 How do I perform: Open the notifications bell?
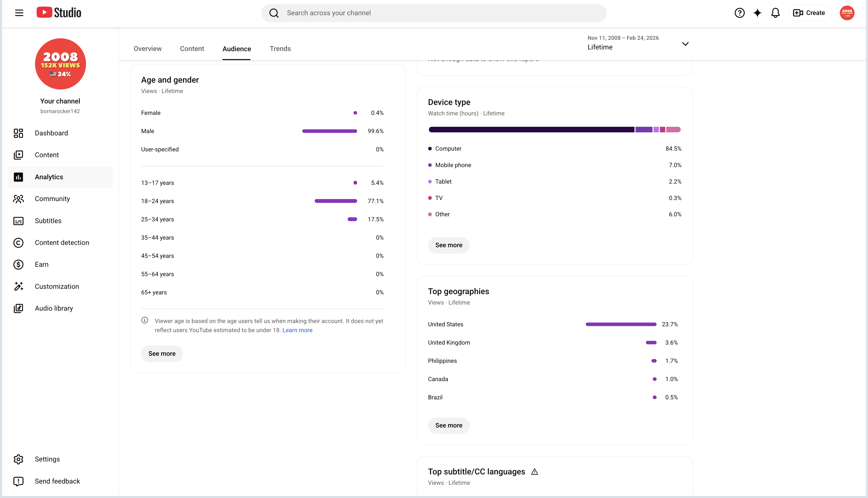click(775, 13)
